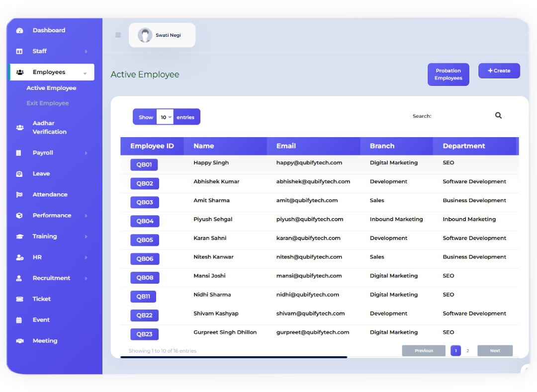Viewport: 537px width, 392px height.
Task: Open the Show entries count dropdown
Action: [165, 117]
